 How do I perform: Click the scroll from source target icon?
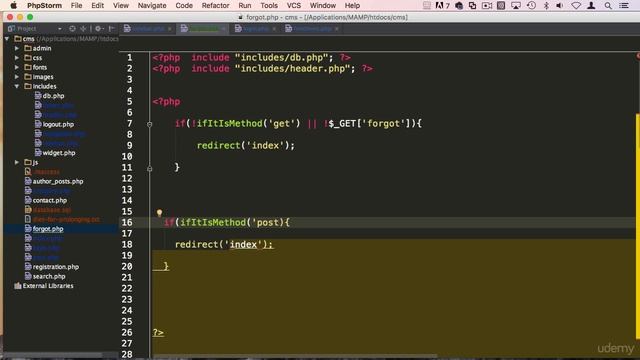click(72, 29)
